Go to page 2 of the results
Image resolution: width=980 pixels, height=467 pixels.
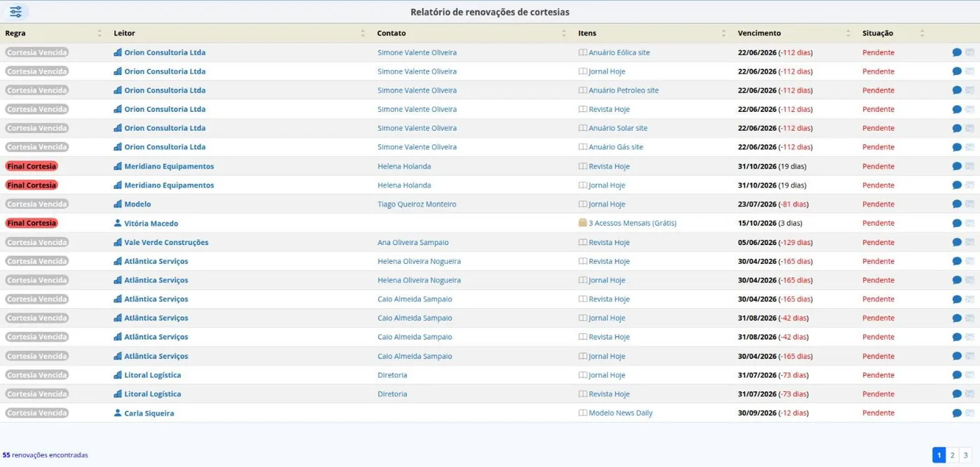click(x=952, y=455)
